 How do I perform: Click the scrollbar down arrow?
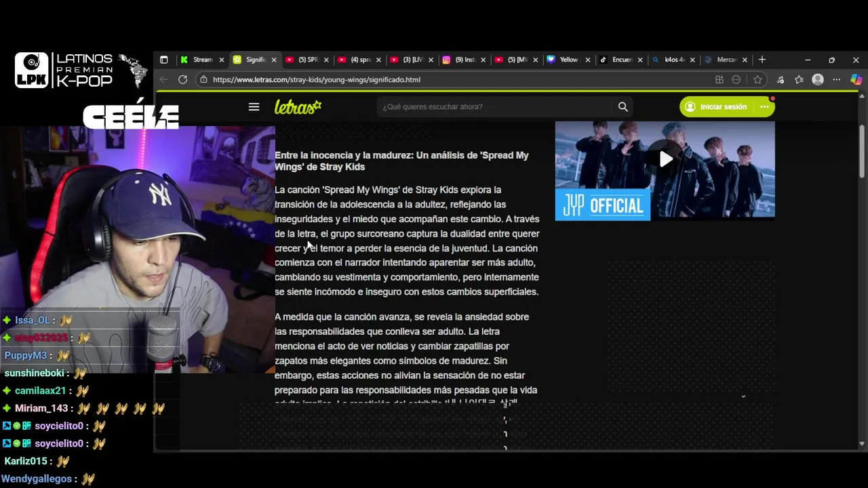pos(862,443)
